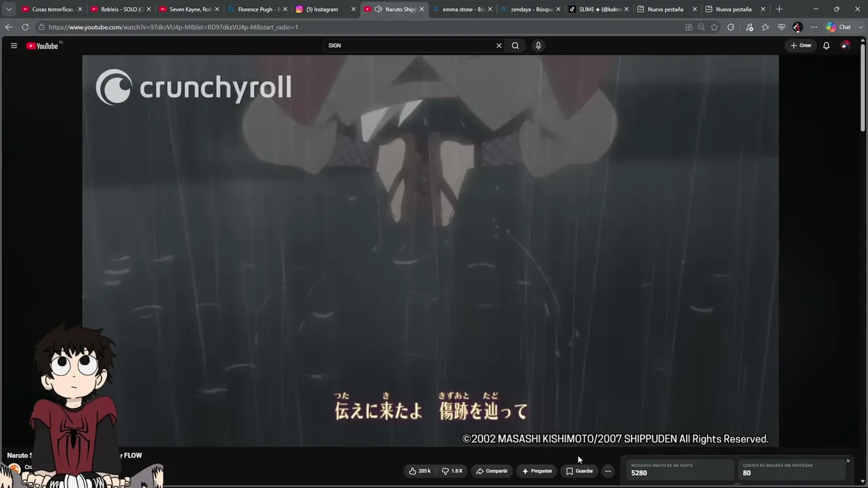Click the page vertical scrollbar thumb

pos(863,88)
